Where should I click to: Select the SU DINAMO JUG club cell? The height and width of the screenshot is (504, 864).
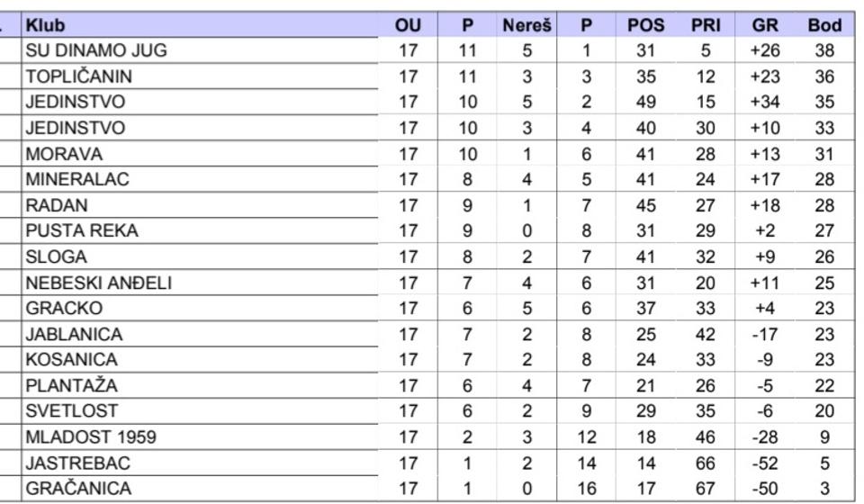click(x=96, y=50)
